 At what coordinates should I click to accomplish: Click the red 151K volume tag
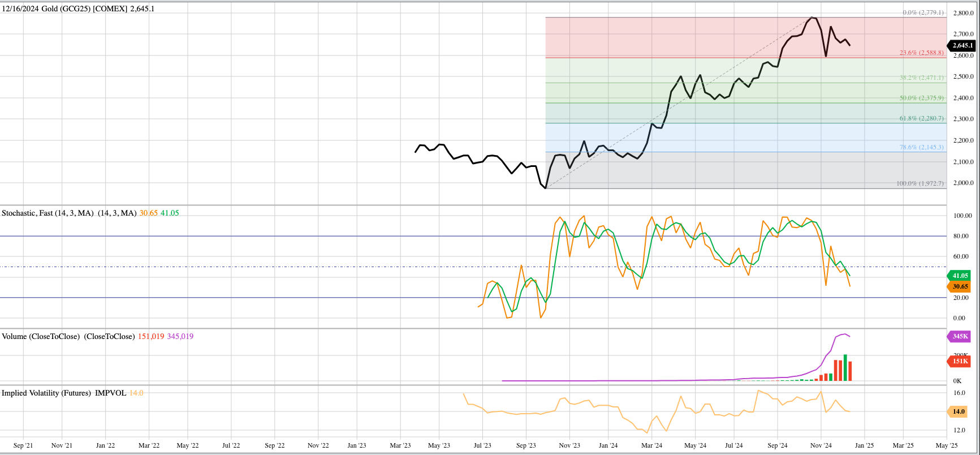pyautogui.click(x=960, y=361)
